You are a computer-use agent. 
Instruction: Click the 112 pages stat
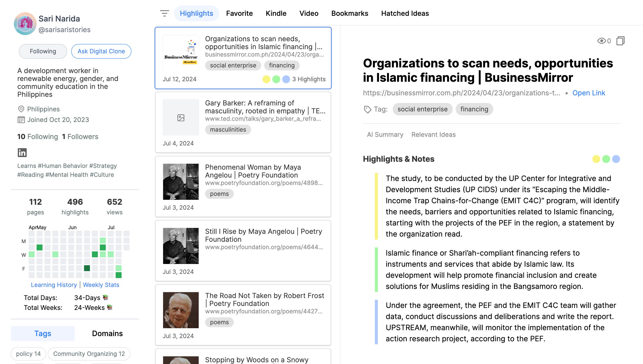coord(35,206)
